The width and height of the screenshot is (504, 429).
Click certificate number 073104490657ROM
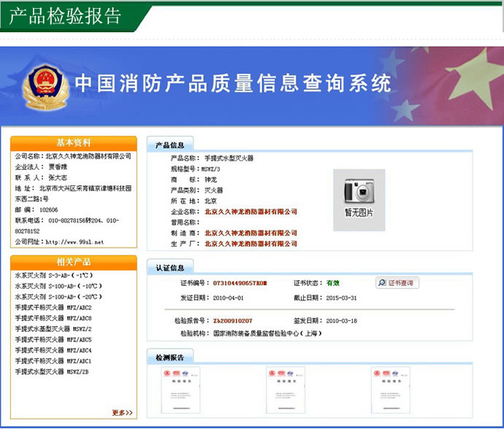(x=240, y=283)
